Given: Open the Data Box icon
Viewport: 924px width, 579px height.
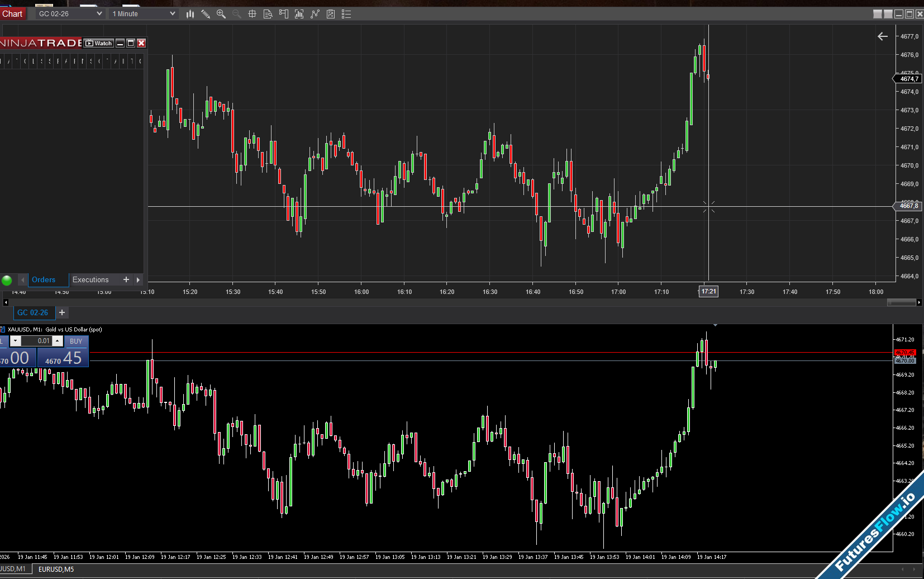Looking at the screenshot, I should [268, 14].
